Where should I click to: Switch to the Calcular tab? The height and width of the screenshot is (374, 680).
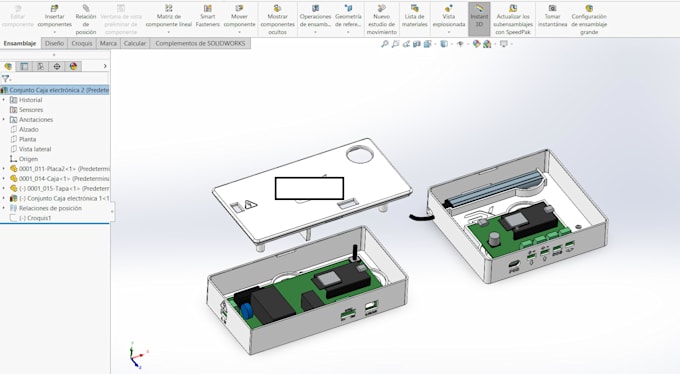[135, 43]
